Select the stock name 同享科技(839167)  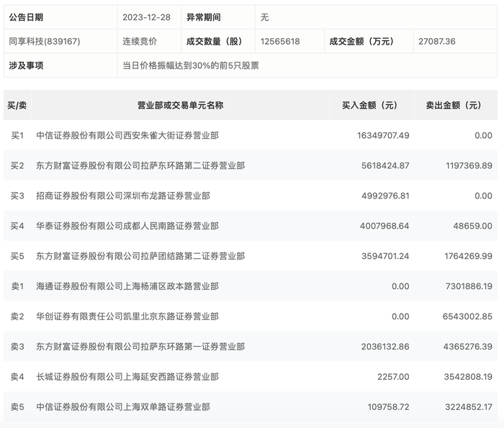[x=45, y=42]
